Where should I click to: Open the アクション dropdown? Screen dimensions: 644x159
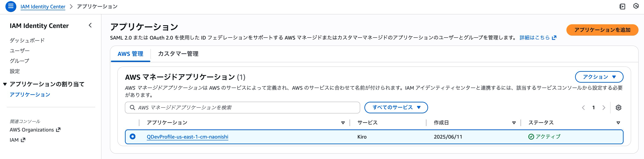[600, 77]
